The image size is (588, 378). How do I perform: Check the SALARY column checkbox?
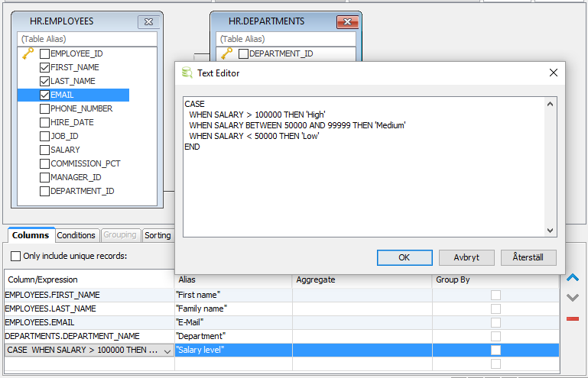coord(44,150)
